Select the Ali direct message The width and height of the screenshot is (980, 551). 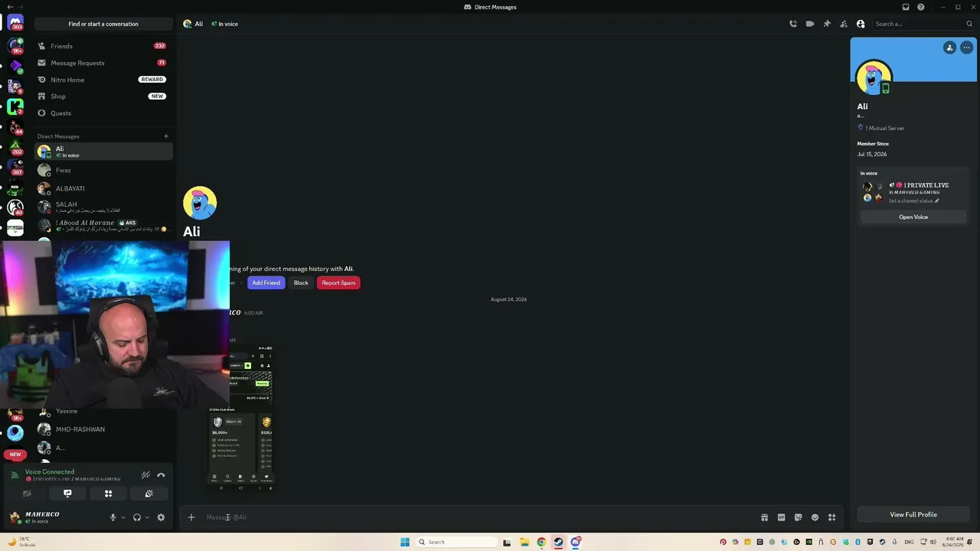coord(103,152)
